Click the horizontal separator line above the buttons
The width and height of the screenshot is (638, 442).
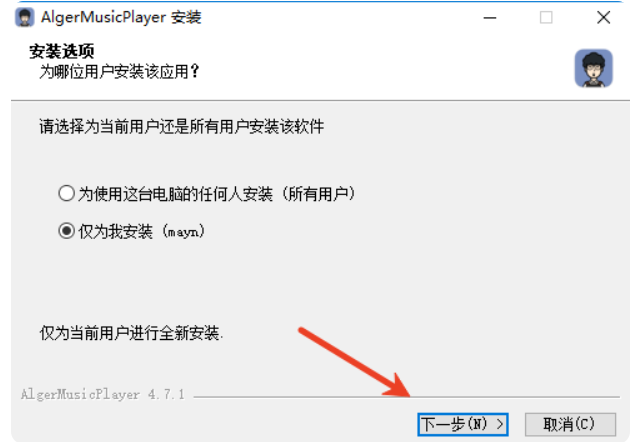coord(407,396)
